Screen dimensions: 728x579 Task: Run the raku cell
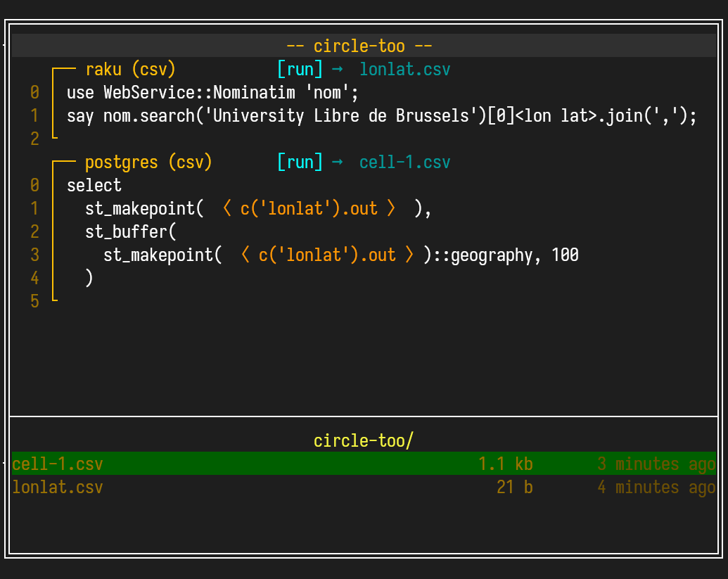(x=300, y=70)
